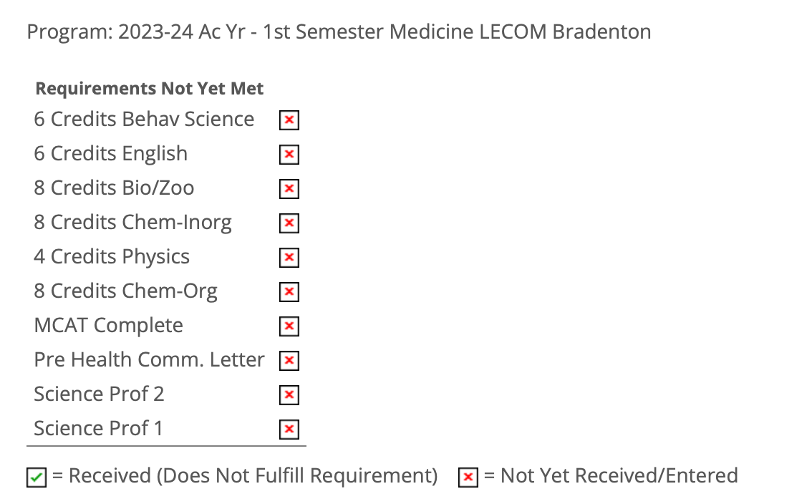The image size is (812, 504).
Task: Click the Science Prof 1 requirement text
Action: [98, 428]
